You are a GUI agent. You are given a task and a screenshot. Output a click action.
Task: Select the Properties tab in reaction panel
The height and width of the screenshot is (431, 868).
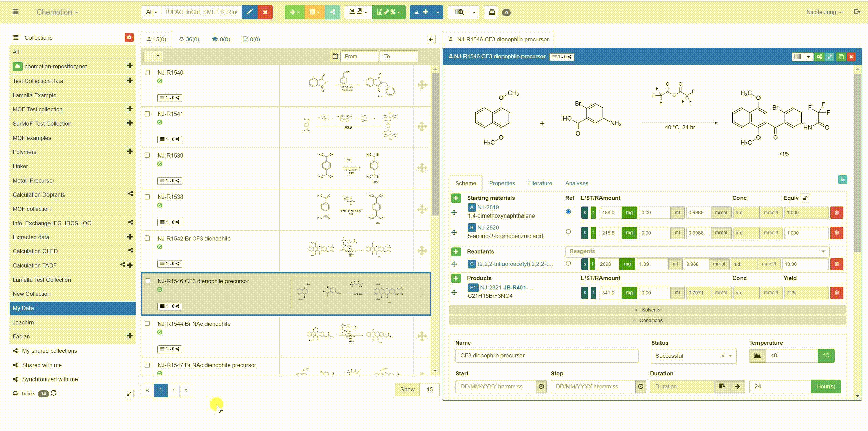point(501,183)
